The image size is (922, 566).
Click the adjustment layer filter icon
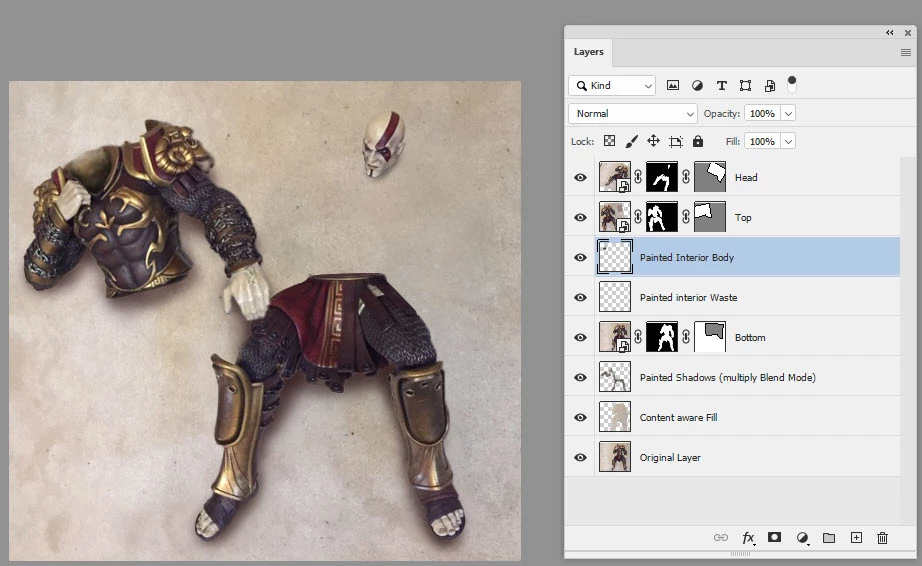[x=697, y=86]
